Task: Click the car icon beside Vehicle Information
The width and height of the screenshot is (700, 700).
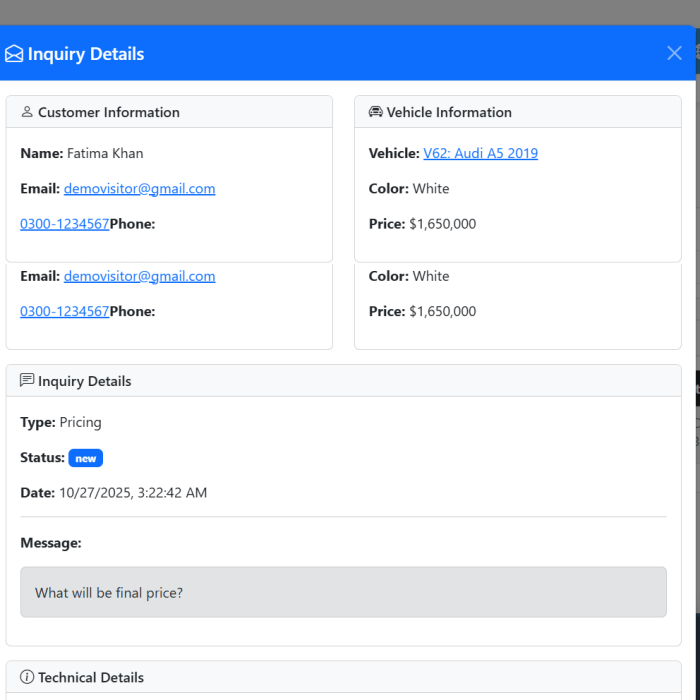Action: [376, 112]
